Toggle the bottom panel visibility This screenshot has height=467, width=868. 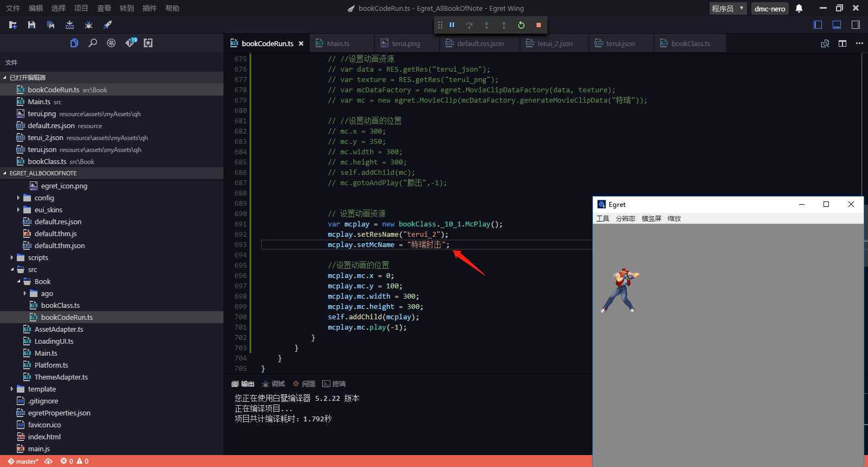pos(837,24)
